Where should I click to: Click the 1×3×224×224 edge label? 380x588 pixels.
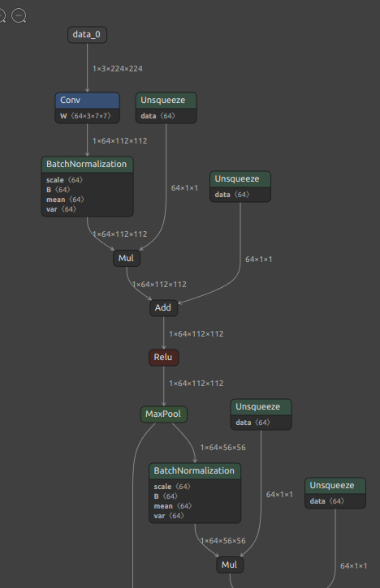point(118,69)
